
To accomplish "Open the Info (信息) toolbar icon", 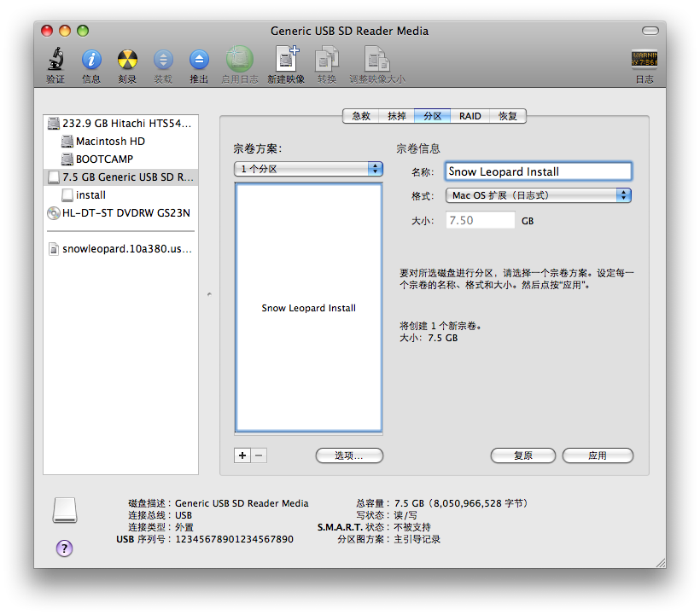I will (91, 60).
